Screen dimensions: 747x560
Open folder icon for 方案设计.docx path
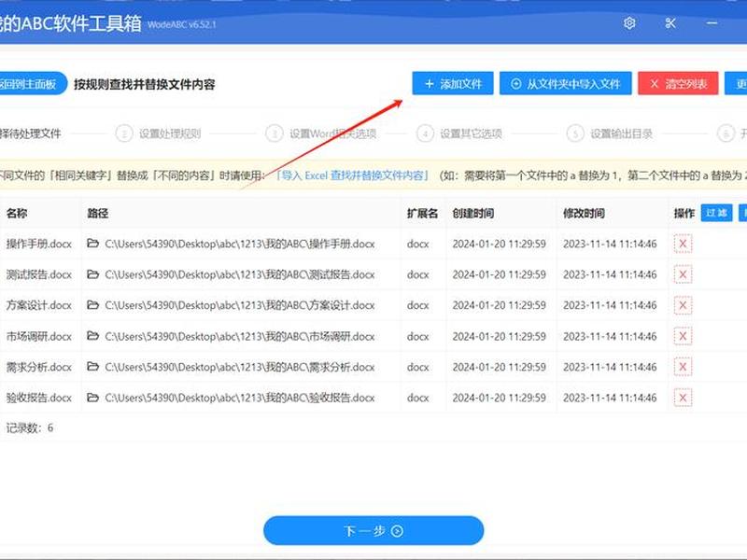click(92, 305)
